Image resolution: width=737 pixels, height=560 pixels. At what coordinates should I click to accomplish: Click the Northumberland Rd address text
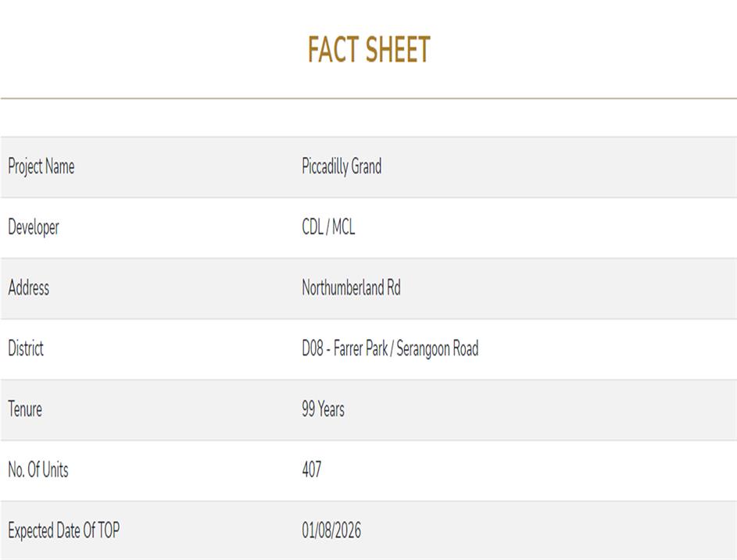(351, 287)
